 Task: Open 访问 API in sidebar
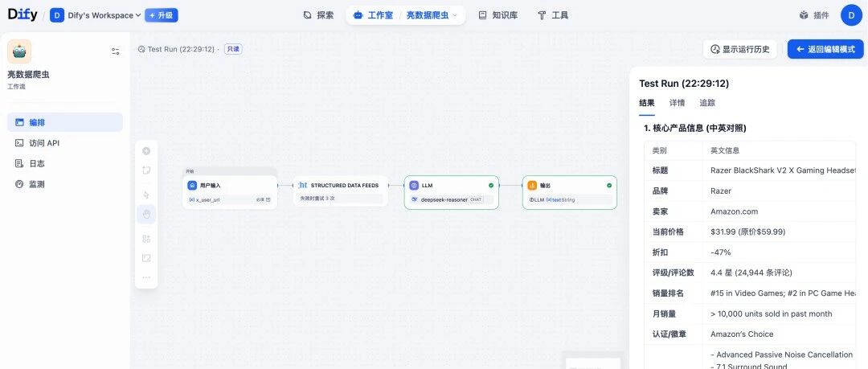65,143
